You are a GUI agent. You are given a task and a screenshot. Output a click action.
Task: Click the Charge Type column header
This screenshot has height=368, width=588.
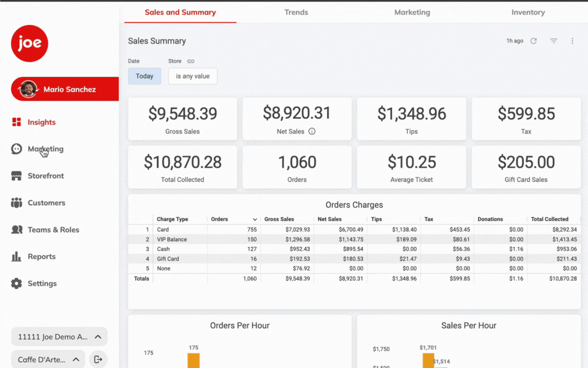[172, 219]
